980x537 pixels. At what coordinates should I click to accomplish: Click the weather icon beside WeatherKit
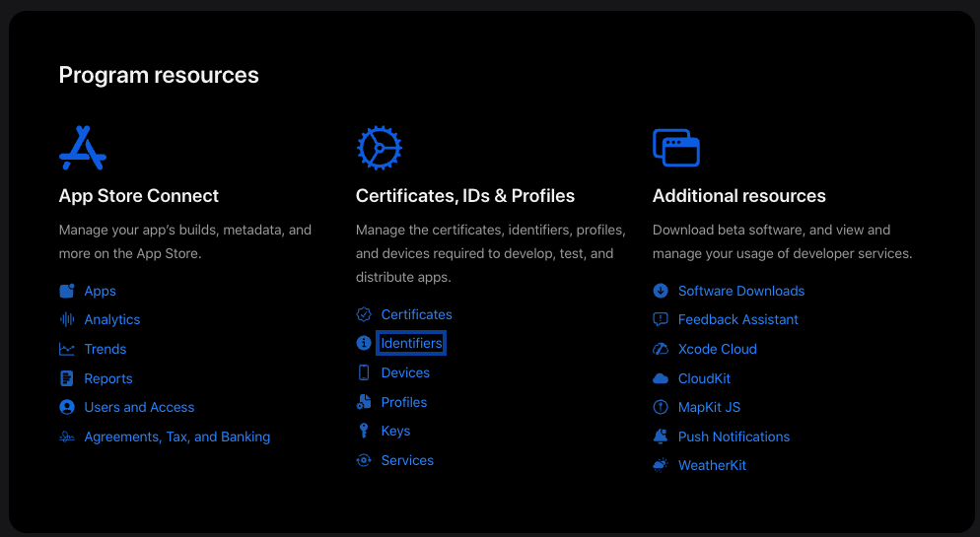661,465
